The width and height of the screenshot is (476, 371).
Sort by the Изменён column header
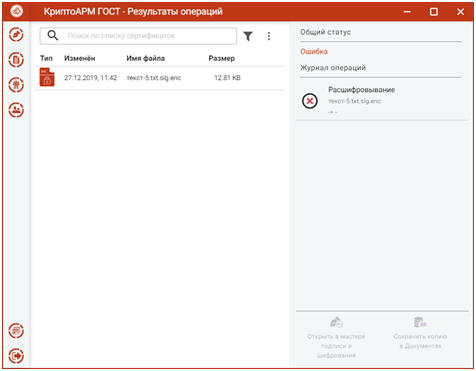(x=80, y=58)
